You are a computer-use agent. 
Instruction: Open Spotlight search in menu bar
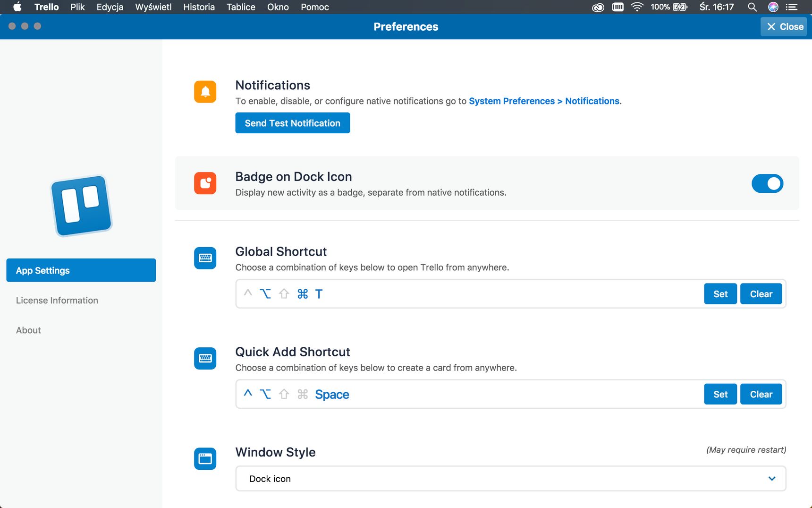click(x=752, y=7)
